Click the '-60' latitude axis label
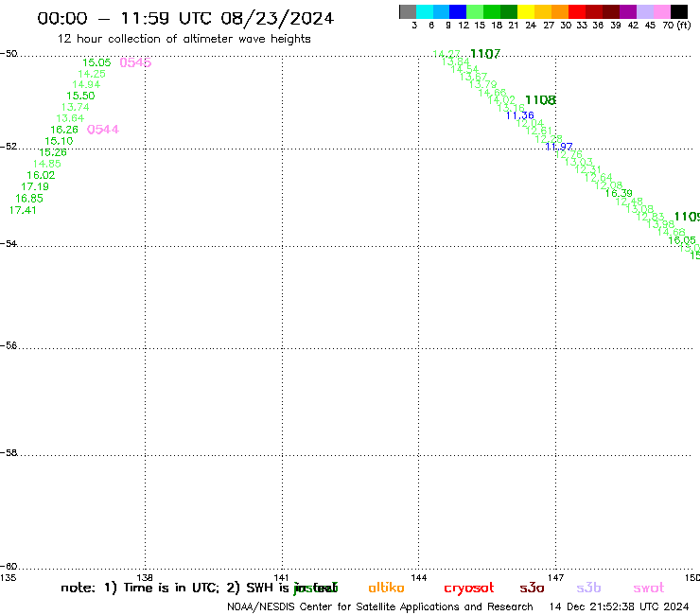 [x=9, y=567]
